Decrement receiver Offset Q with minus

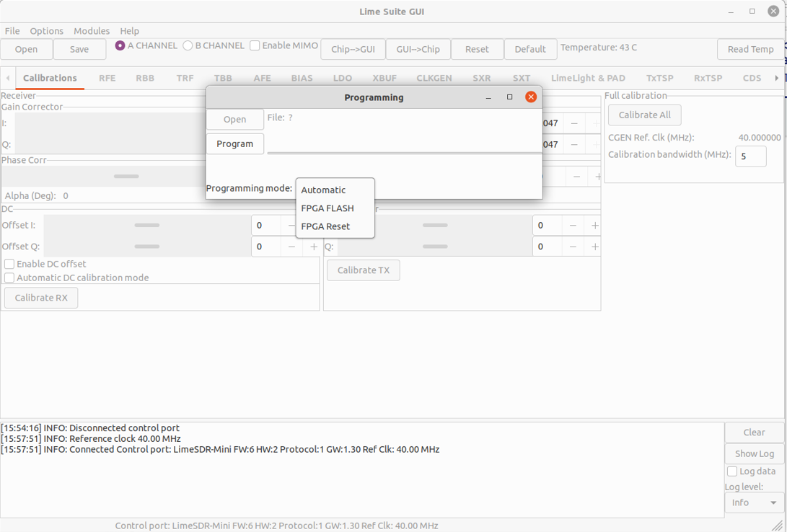pyautogui.click(x=291, y=247)
